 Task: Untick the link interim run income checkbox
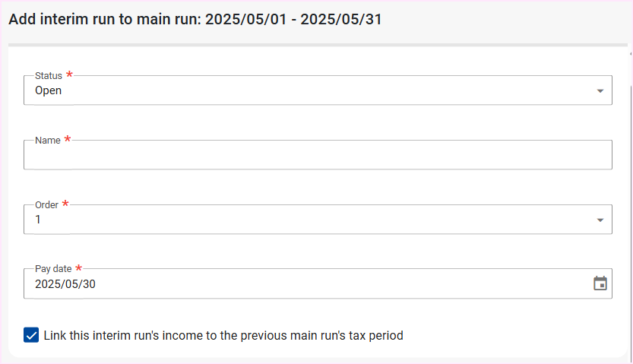pyautogui.click(x=31, y=335)
